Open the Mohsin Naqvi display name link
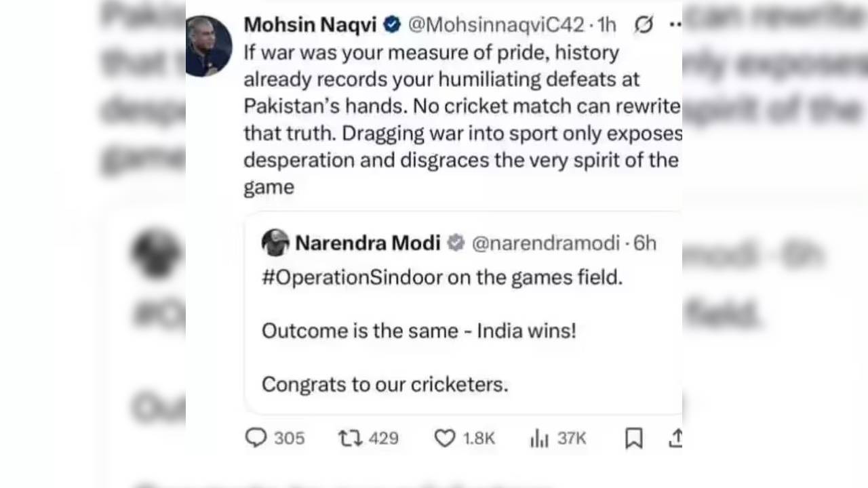 (310, 25)
